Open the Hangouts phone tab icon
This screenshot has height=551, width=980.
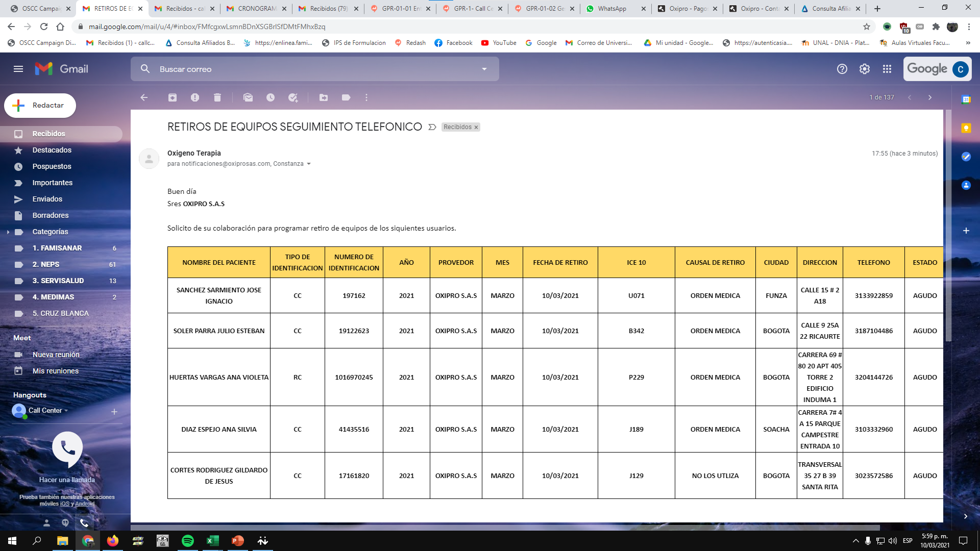(x=84, y=523)
